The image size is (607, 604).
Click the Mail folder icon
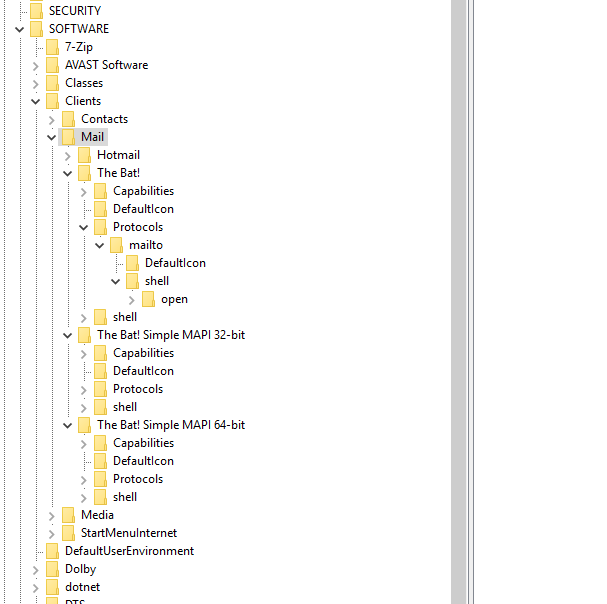pos(68,137)
